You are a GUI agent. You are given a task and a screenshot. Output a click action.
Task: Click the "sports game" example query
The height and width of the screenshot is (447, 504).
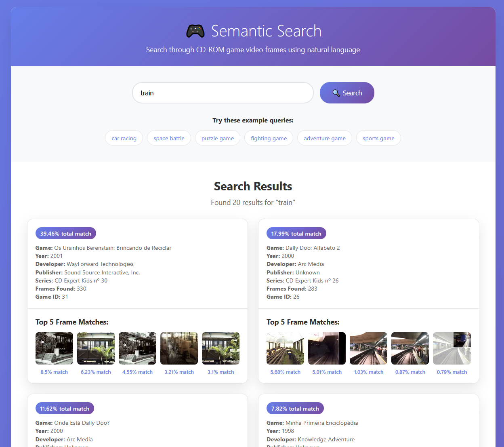tap(378, 138)
